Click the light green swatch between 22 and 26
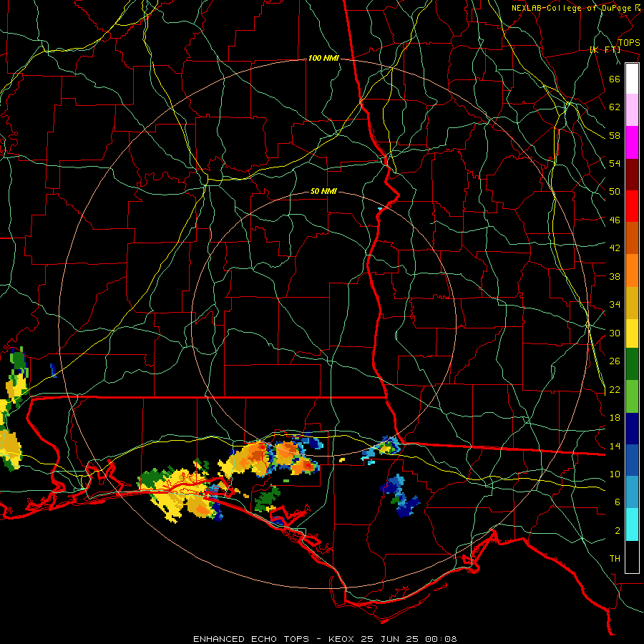The width and height of the screenshot is (644, 644). coord(632,396)
